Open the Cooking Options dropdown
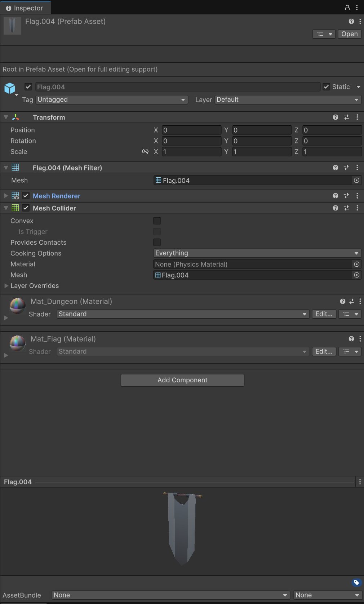 pyautogui.click(x=257, y=253)
